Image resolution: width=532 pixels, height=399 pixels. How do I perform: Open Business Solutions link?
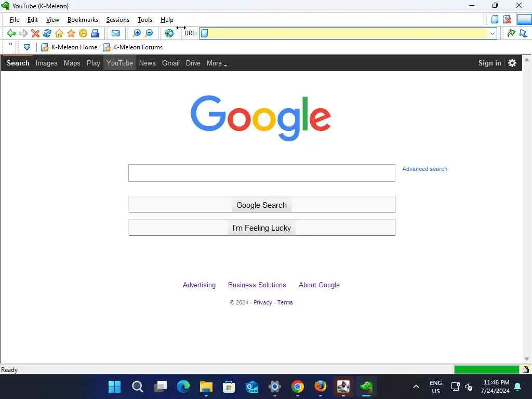pyautogui.click(x=257, y=285)
